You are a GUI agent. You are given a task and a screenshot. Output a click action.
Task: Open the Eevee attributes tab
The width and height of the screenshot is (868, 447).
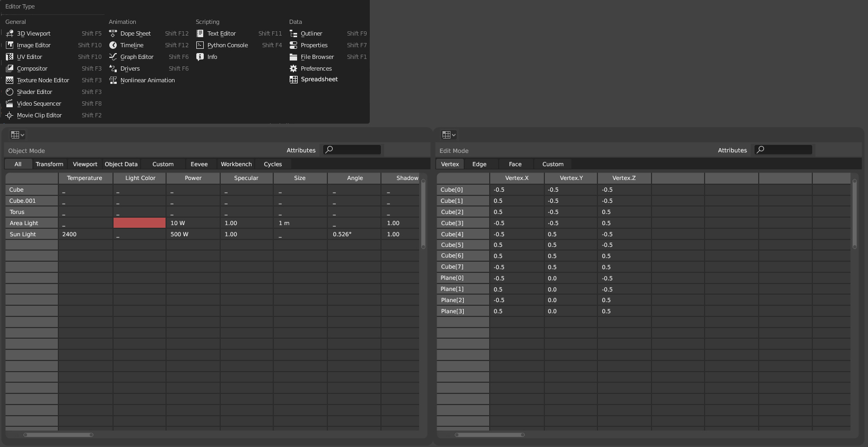tap(199, 164)
